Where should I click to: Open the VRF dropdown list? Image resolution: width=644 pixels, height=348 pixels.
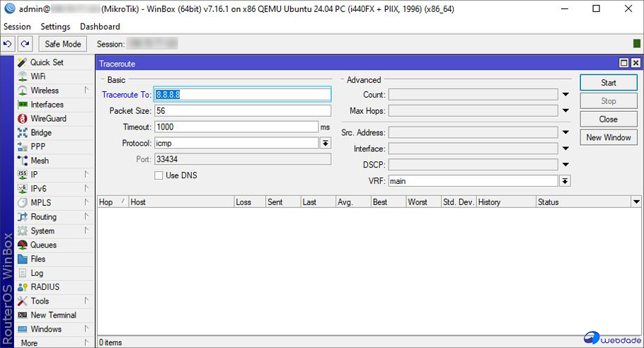565,181
